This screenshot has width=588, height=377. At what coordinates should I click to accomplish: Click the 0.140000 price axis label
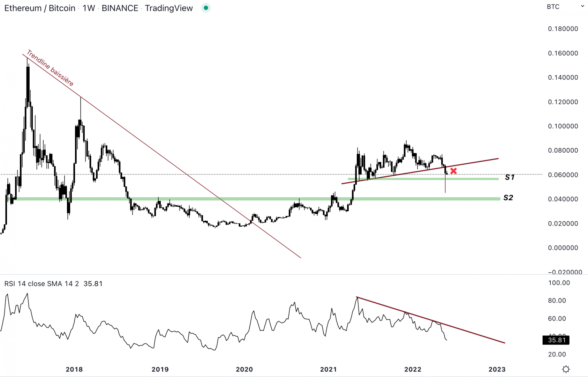(563, 77)
